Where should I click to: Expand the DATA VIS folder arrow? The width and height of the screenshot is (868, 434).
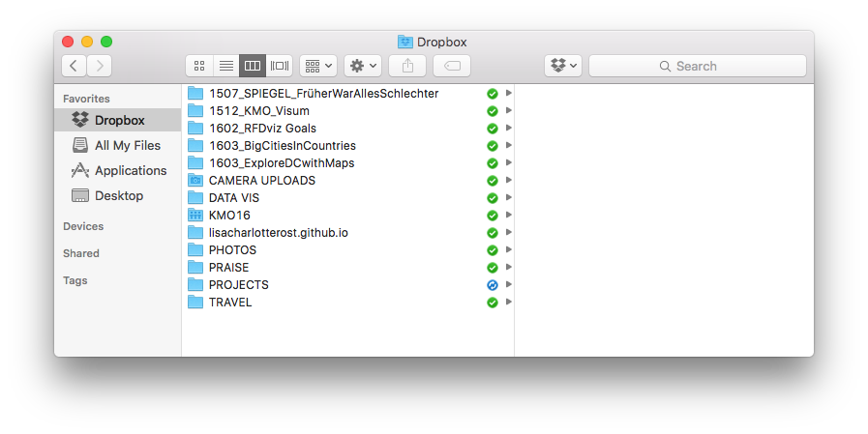tap(508, 198)
